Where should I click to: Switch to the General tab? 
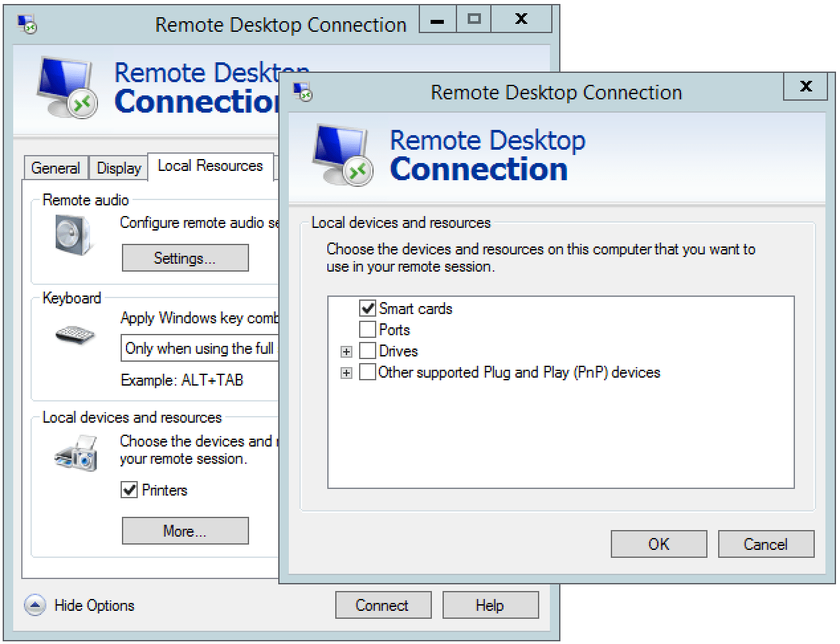click(56, 168)
